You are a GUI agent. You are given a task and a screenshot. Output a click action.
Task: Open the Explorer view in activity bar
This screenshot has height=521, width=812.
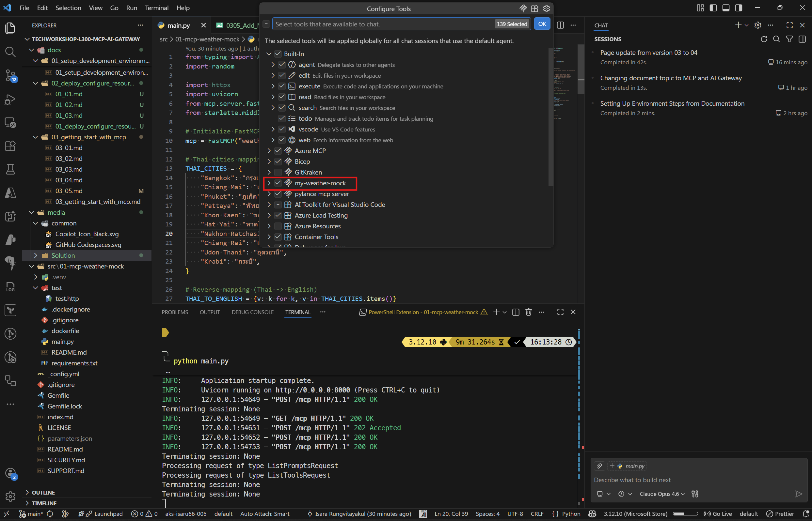[10, 28]
